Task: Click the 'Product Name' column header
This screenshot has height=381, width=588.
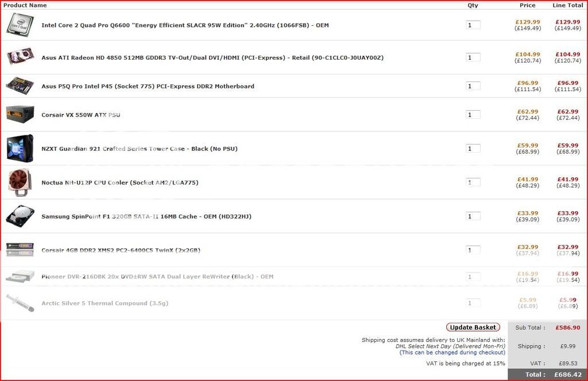Action: click(x=25, y=5)
